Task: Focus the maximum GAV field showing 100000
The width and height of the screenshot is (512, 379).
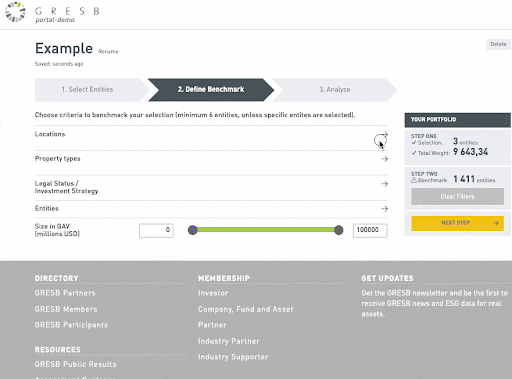Action: pos(370,230)
